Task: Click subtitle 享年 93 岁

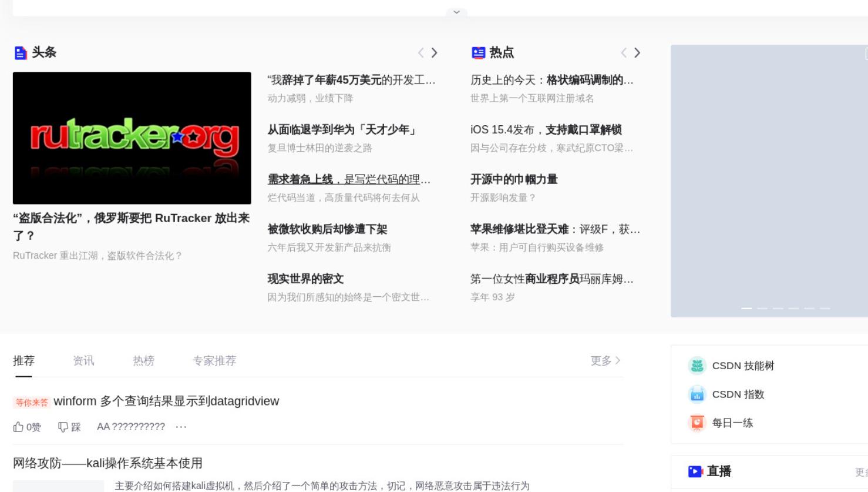Action: (x=492, y=297)
